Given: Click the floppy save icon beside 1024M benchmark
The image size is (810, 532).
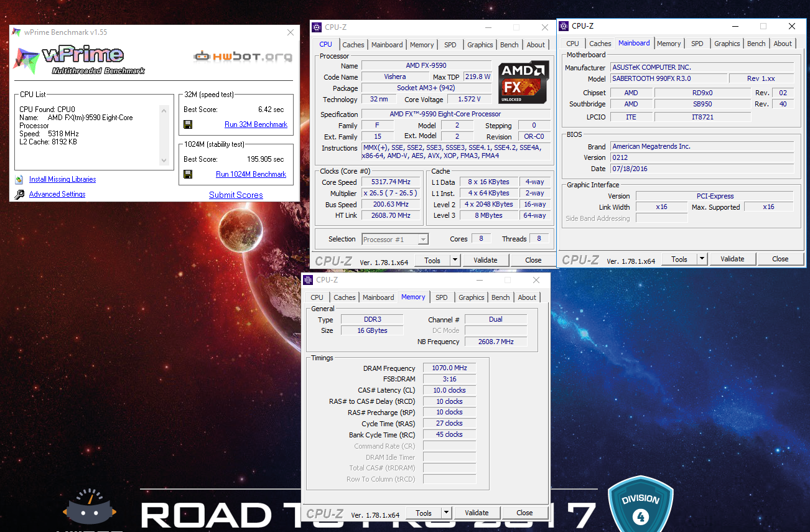Looking at the screenshot, I should [188, 174].
